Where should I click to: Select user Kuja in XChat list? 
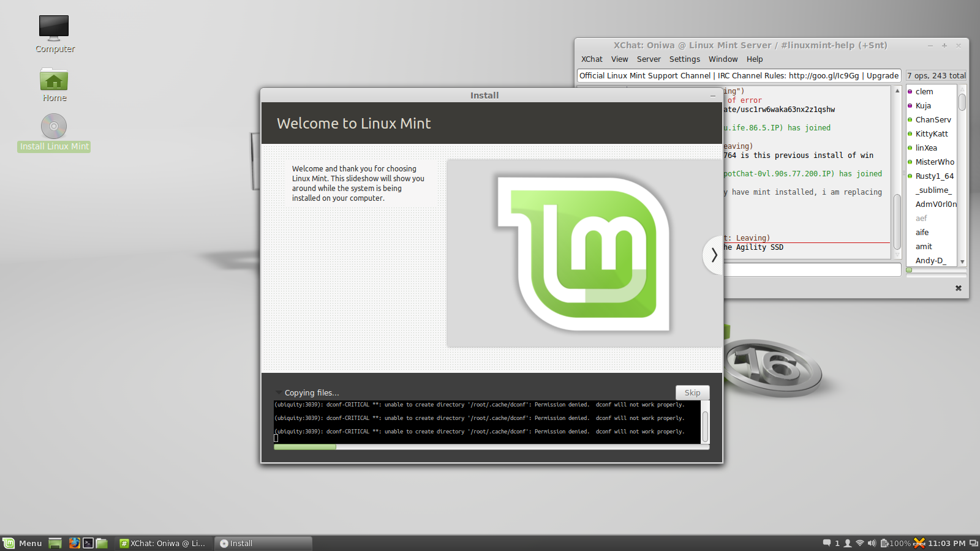click(x=931, y=106)
